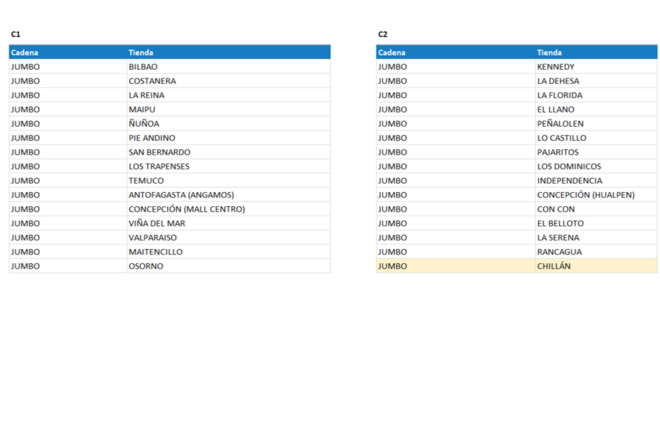Viewport: 660px width, 440px height.
Task: Select the BILBAO store cell
Action: pyautogui.click(x=143, y=67)
